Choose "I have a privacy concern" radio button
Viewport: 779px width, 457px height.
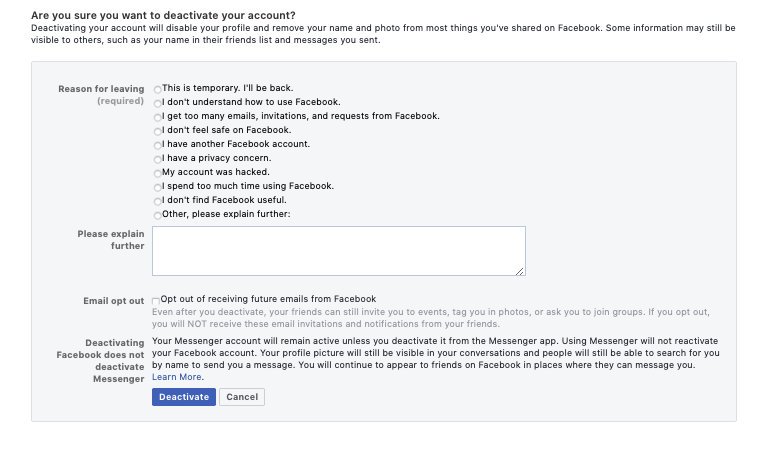[x=157, y=160]
